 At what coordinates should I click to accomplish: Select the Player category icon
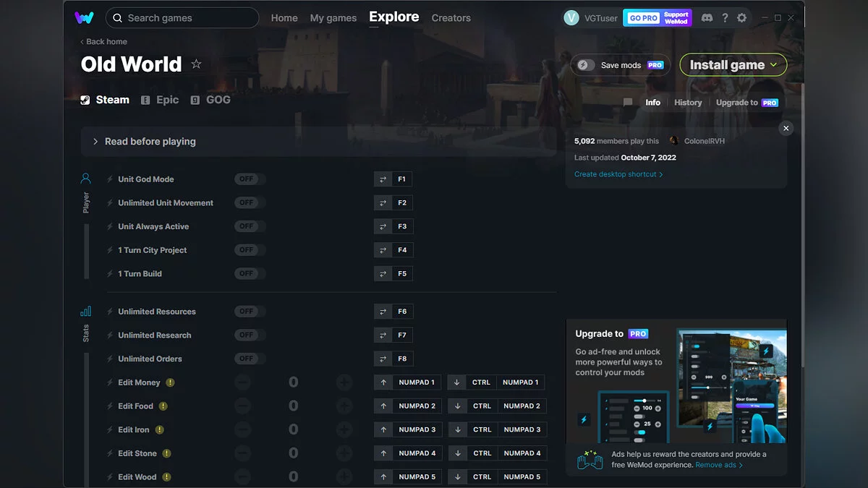86,179
